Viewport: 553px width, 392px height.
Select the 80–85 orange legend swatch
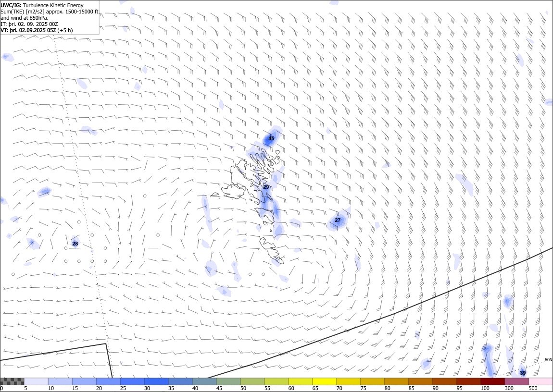[x=396, y=381]
